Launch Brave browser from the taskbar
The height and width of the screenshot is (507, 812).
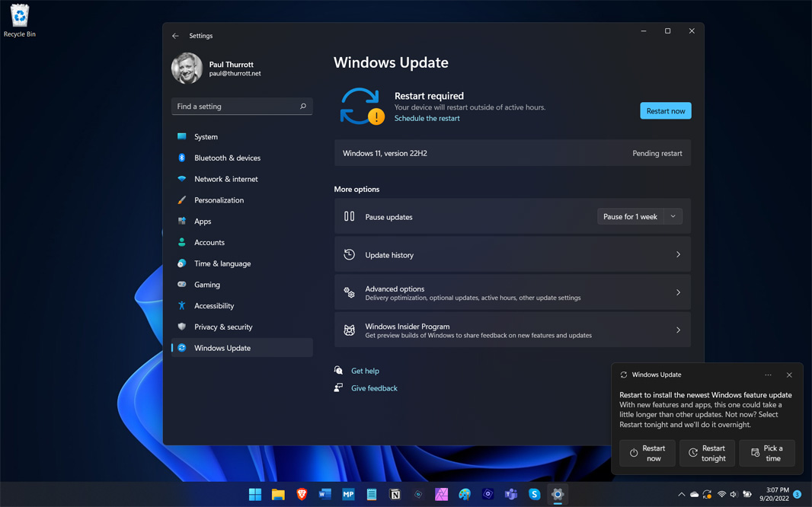point(302,494)
